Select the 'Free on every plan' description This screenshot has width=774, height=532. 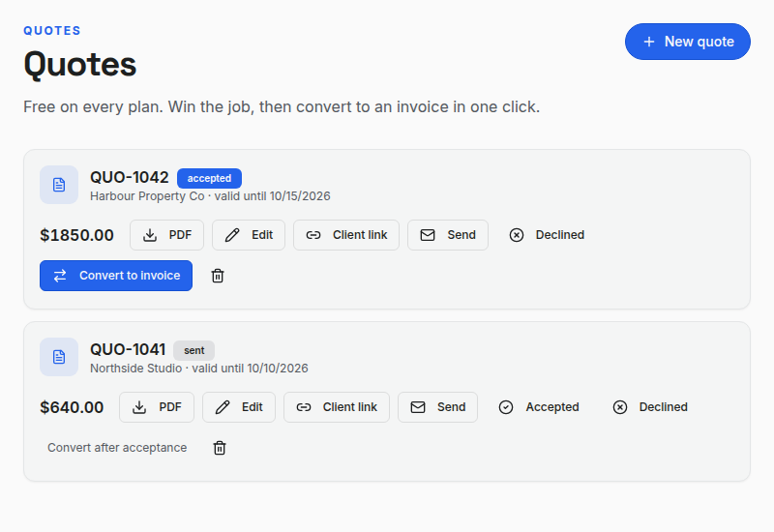tap(282, 106)
